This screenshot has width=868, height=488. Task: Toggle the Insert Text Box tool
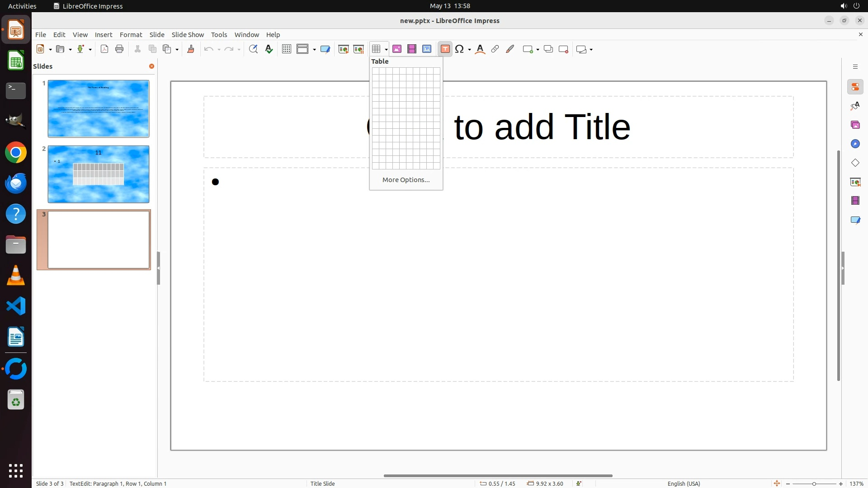click(x=445, y=49)
